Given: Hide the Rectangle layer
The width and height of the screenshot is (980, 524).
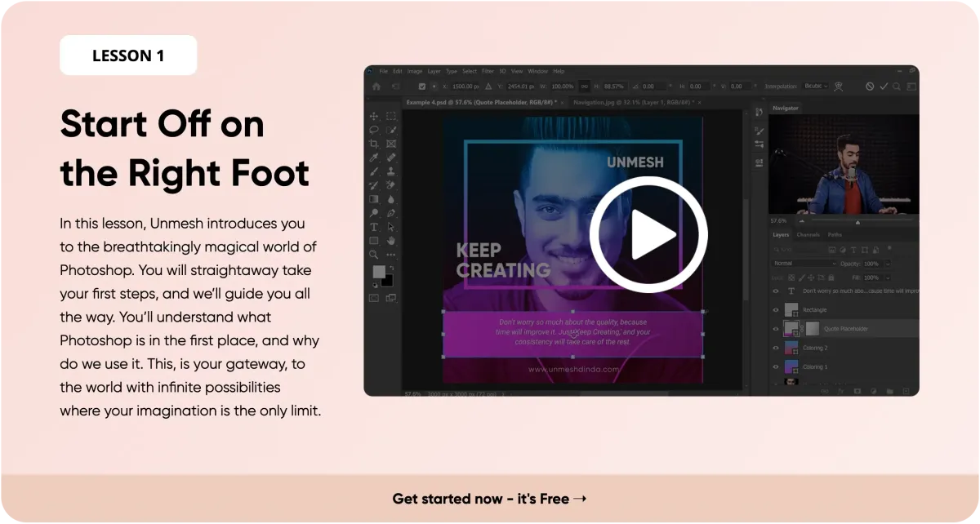Looking at the screenshot, I should [776, 310].
